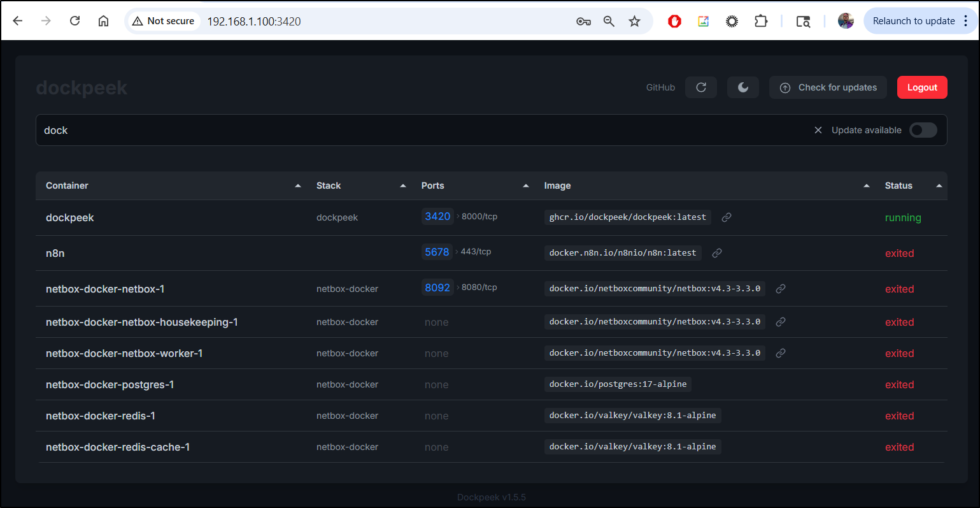The height and width of the screenshot is (508, 980).
Task: Open the Chrome profile avatar
Action: tap(846, 21)
